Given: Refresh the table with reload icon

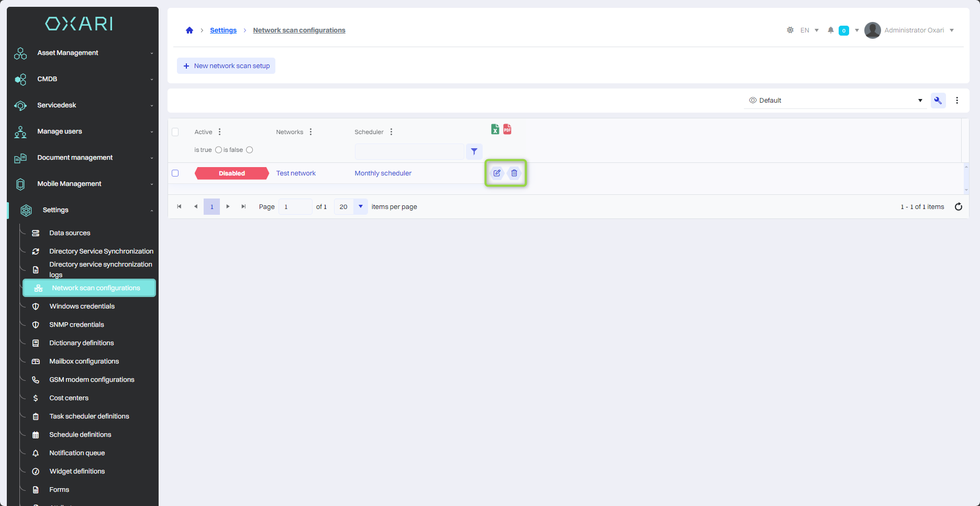Looking at the screenshot, I should 958,207.
